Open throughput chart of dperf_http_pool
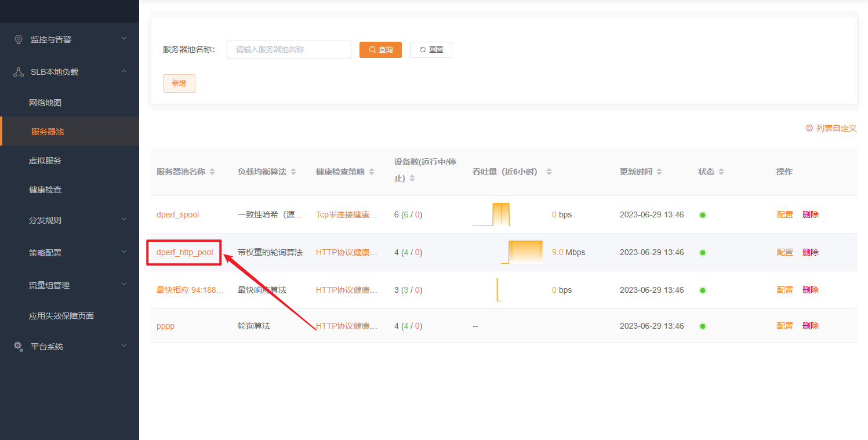868x440 pixels. (522, 252)
